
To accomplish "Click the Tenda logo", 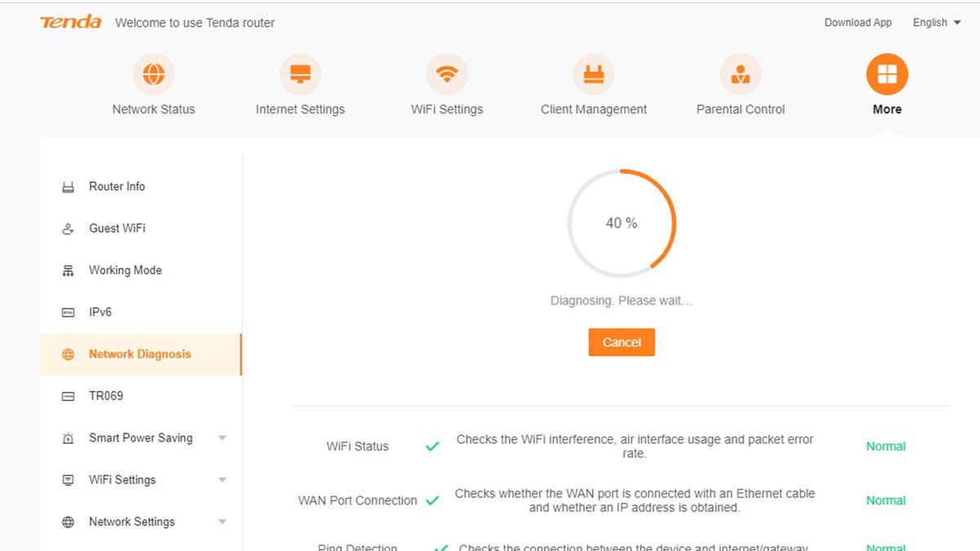I will tap(71, 22).
